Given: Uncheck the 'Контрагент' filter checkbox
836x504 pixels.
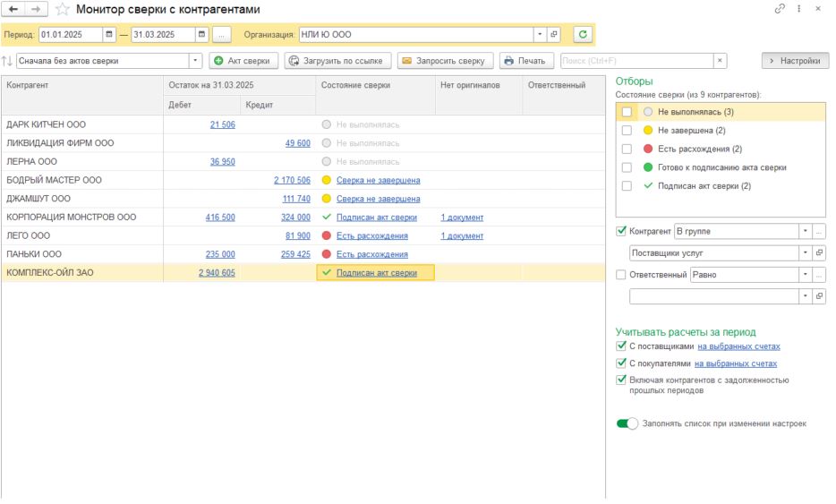Looking at the screenshot, I should [x=622, y=231].
